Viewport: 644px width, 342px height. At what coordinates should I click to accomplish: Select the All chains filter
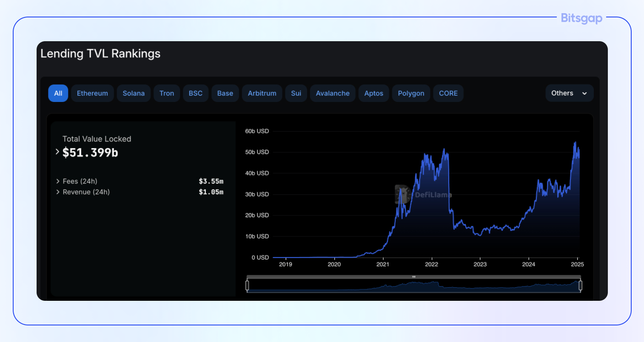coord(58,93)
